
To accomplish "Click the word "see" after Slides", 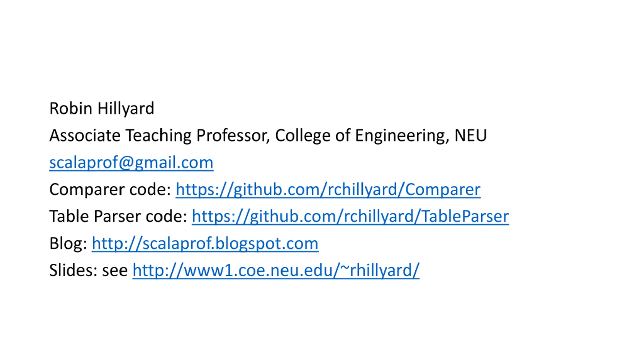I will tap(115, 270).
